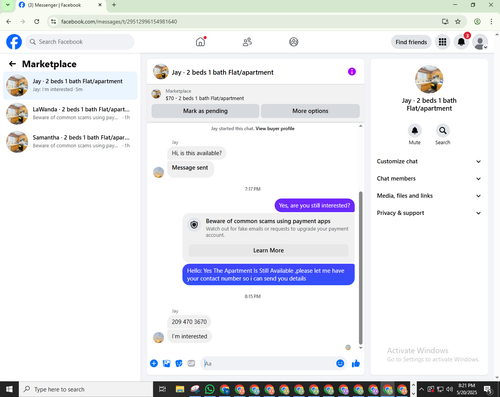Click the Find friends button
The width and height of the screenshot is (500, 397).
click(411, 42)
